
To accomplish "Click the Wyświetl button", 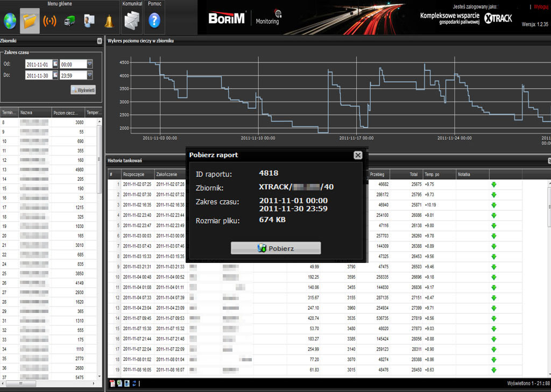I will [83, 90].
